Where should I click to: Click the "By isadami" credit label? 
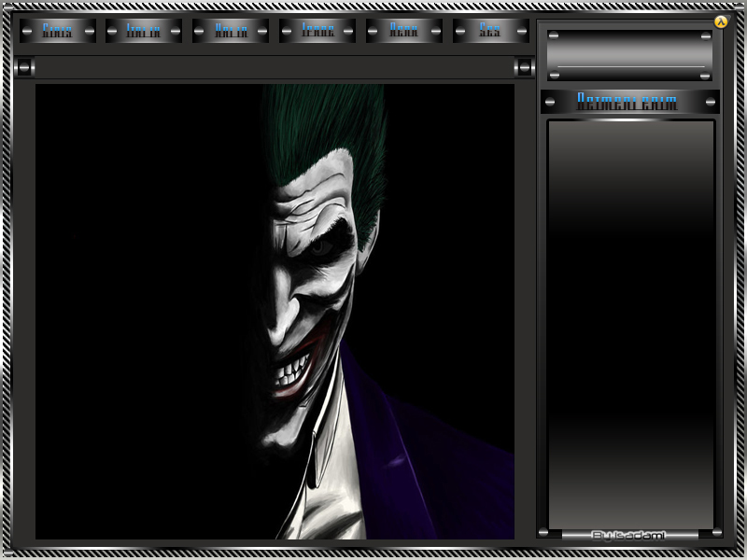click(x=628, y=535)
